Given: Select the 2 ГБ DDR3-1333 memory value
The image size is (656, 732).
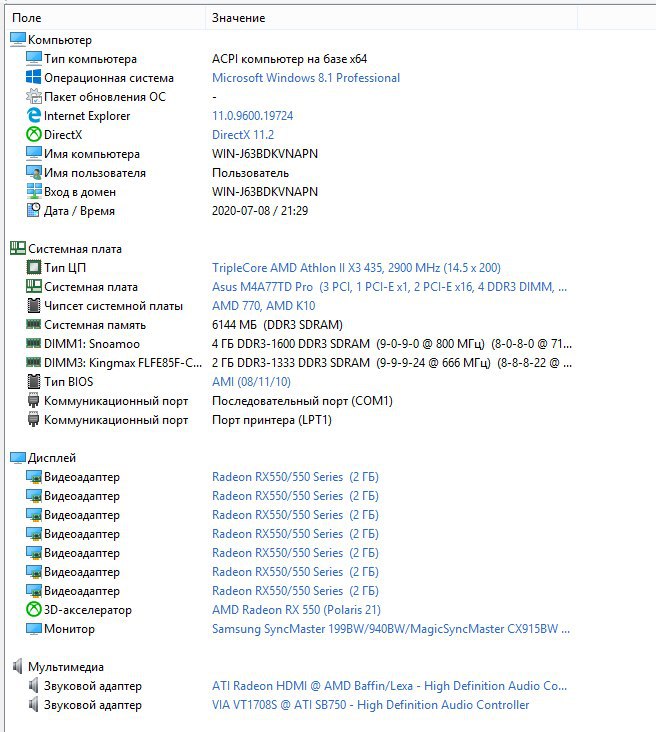Looking at the screenshot, I should tap(392, 363).
